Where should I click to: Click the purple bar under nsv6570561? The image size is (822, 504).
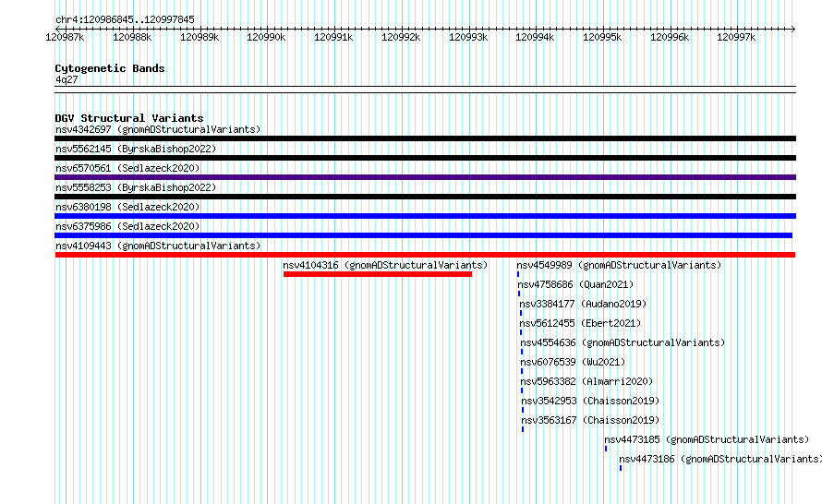coord(425,177)
